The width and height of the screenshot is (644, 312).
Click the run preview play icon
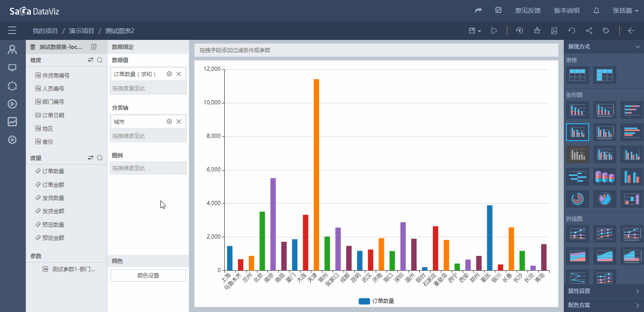pyautogui.click(x=494, y=31)
